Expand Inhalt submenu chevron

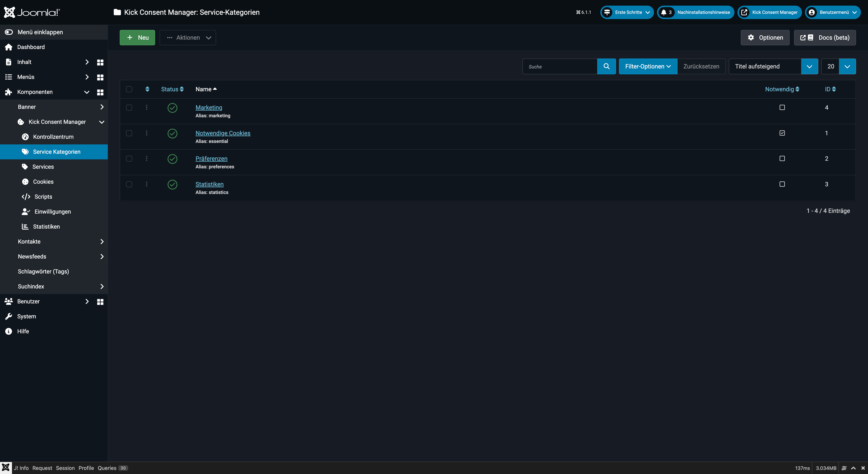point(87,62)
